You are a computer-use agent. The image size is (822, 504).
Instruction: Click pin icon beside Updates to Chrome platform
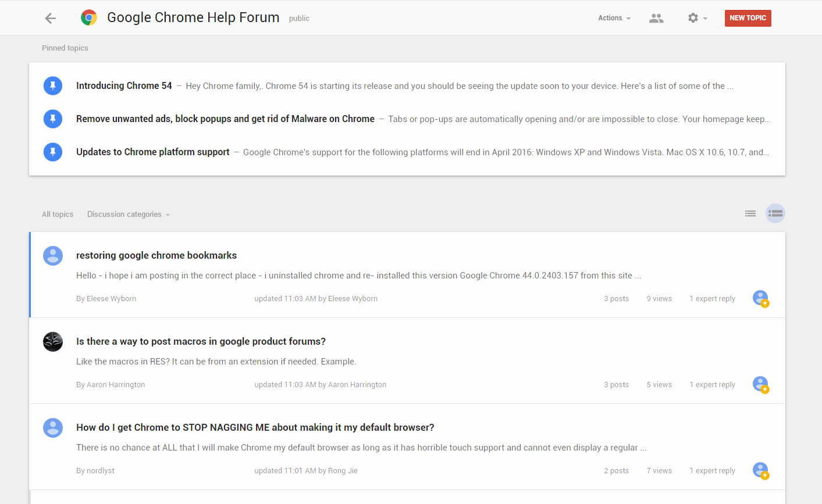tap(53, 152)
